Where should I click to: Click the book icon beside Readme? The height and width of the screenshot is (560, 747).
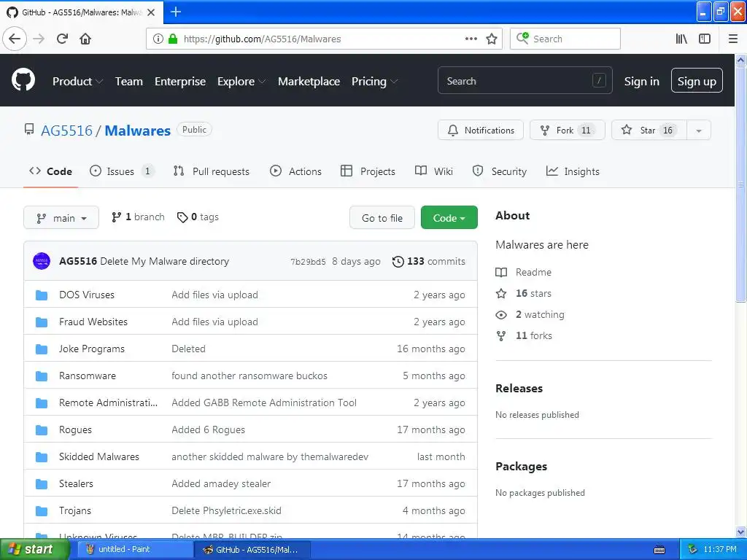tap(501, 273)
